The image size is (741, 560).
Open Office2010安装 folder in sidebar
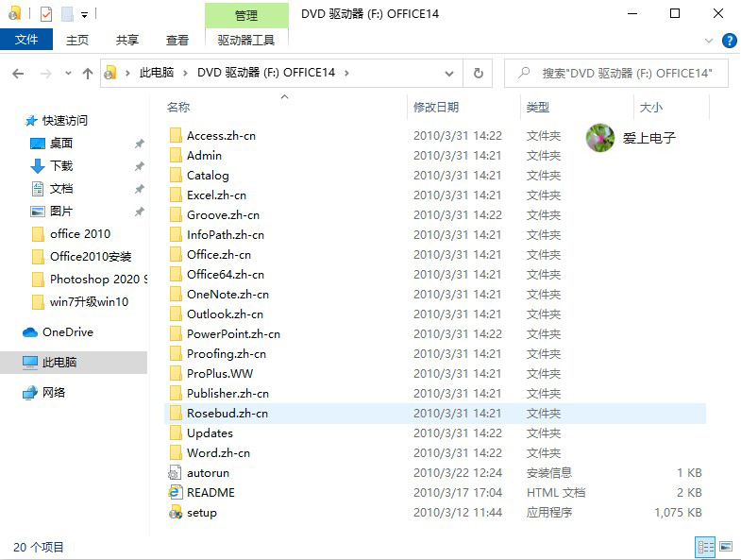coord(91,256)
